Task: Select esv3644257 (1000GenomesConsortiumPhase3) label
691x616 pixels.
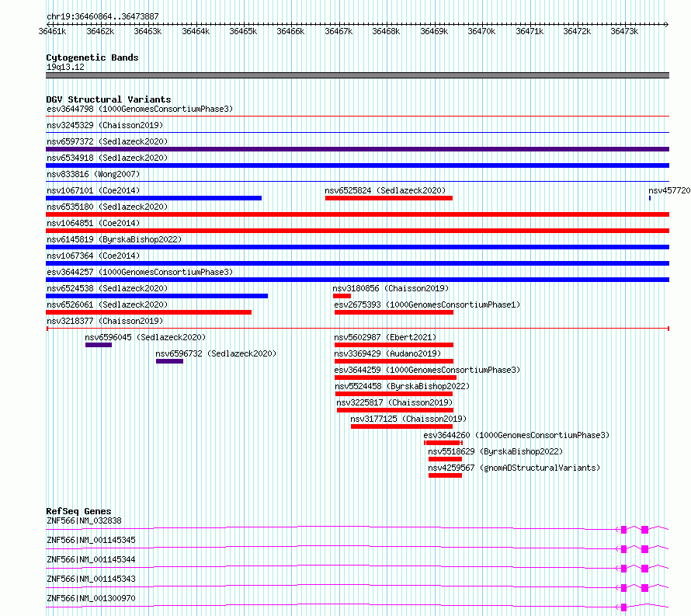Action: tap(140, 272)
